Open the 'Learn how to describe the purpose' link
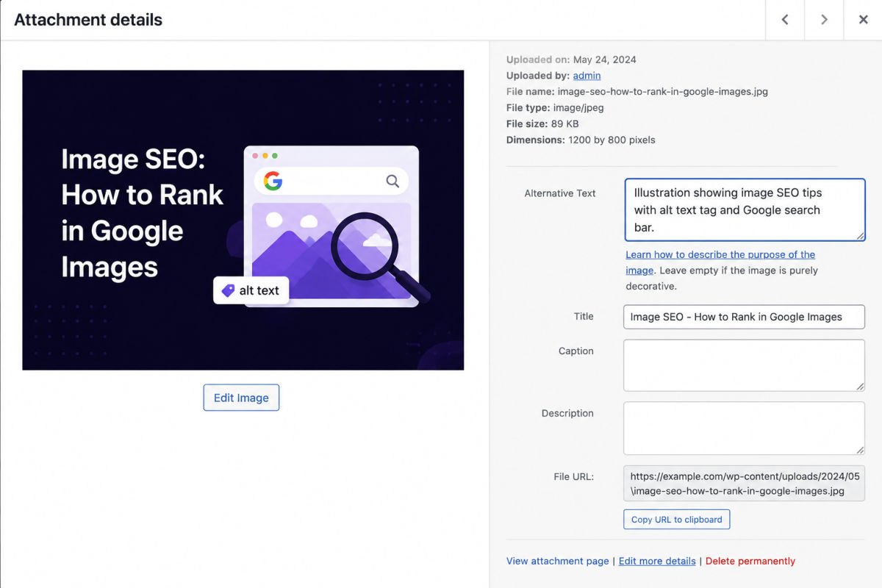The height and width of the screenshot is (588, 882). [720, 262]
